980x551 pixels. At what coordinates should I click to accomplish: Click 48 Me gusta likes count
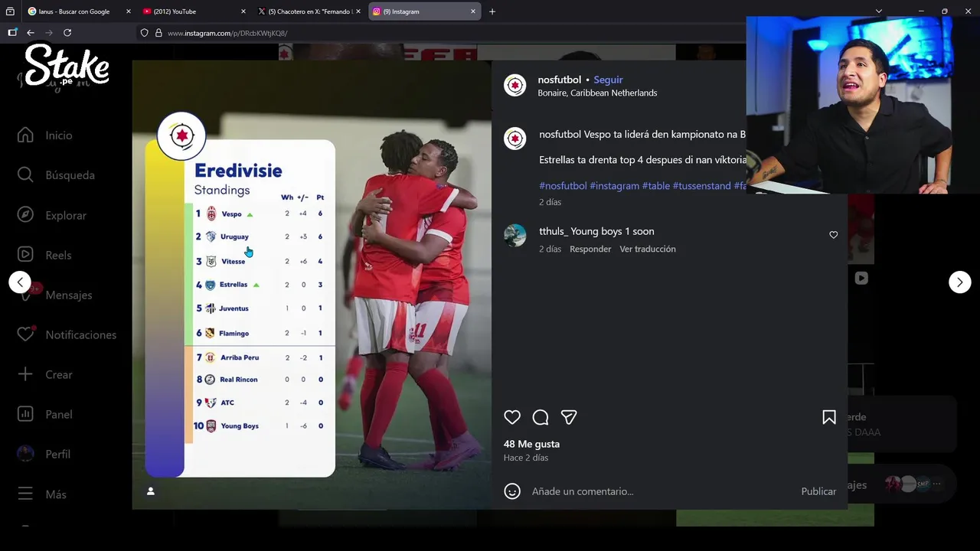coord(531,444)
